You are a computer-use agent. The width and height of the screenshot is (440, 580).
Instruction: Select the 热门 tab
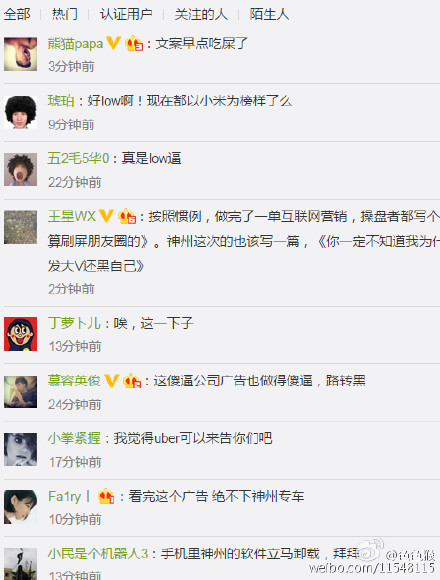tap(65, 14)
